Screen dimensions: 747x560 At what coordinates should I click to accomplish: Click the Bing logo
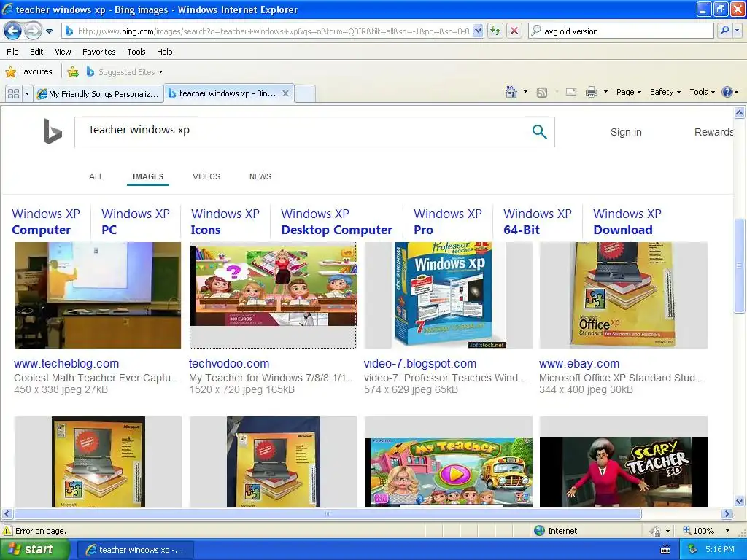(53, 131)
